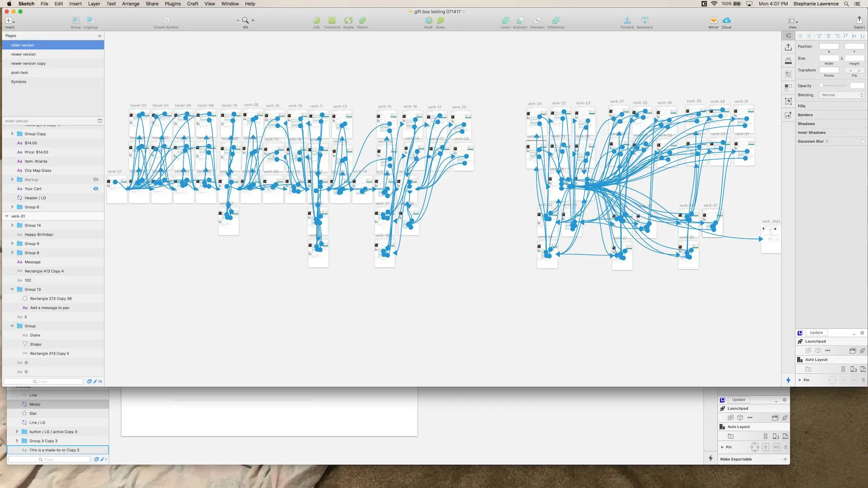The width and height of the screenshot is (868, 488).
Task: Expand the Group 14 folder
Action: (12, 226)
